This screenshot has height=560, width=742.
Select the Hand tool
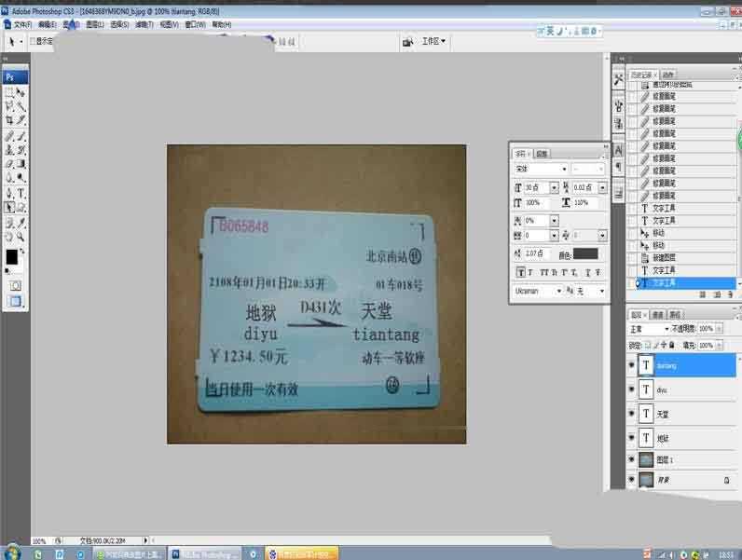point(9,237)
